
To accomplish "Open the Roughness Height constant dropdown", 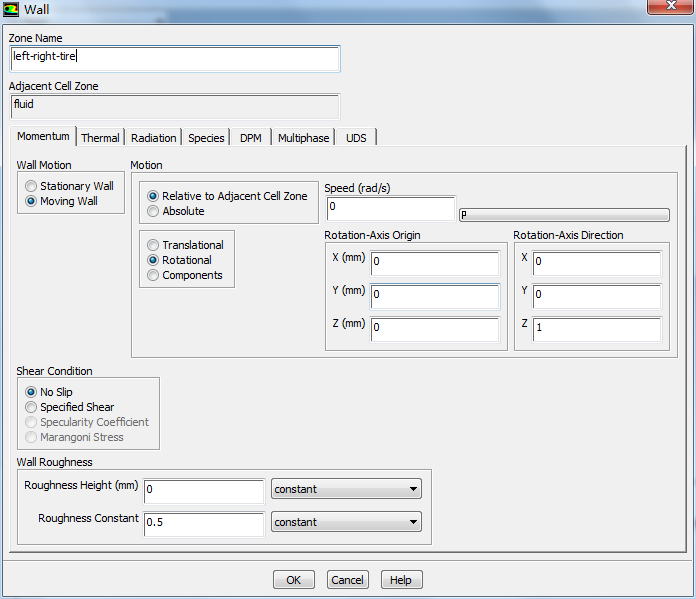I will tap(346, 489).
